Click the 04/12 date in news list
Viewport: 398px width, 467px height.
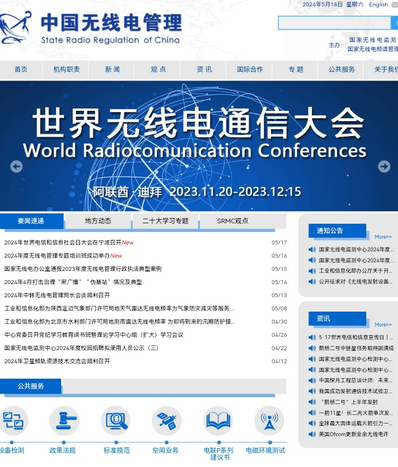279,361
